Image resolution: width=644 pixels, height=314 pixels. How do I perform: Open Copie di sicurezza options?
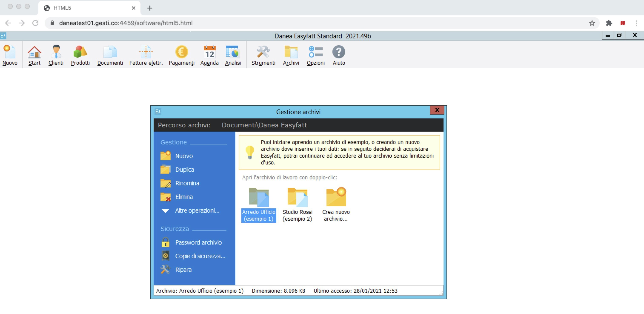[200, 256]
